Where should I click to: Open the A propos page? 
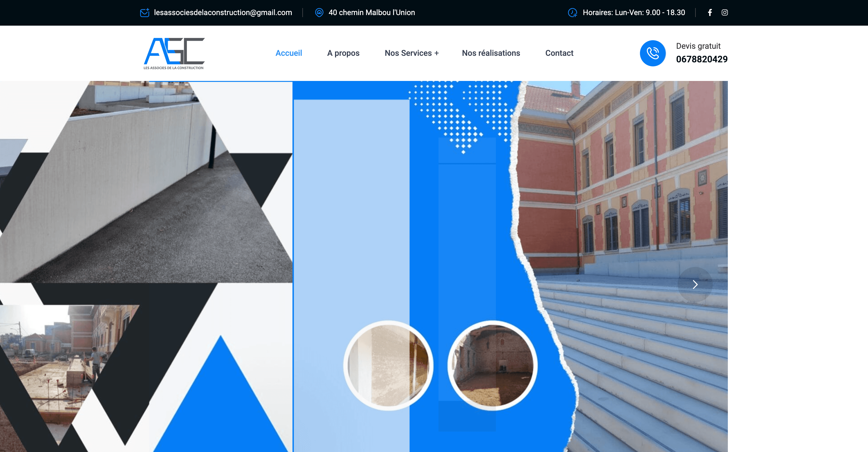click(343, 53)
